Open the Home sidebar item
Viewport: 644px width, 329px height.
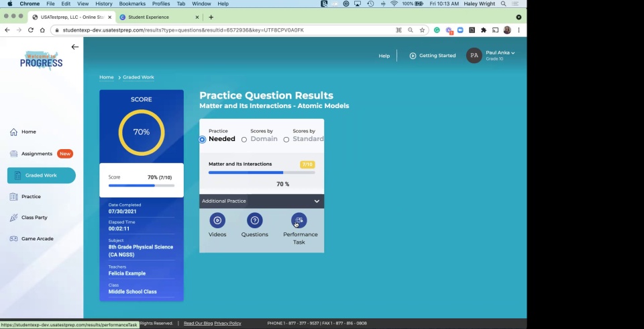click(x=23, y=132)
